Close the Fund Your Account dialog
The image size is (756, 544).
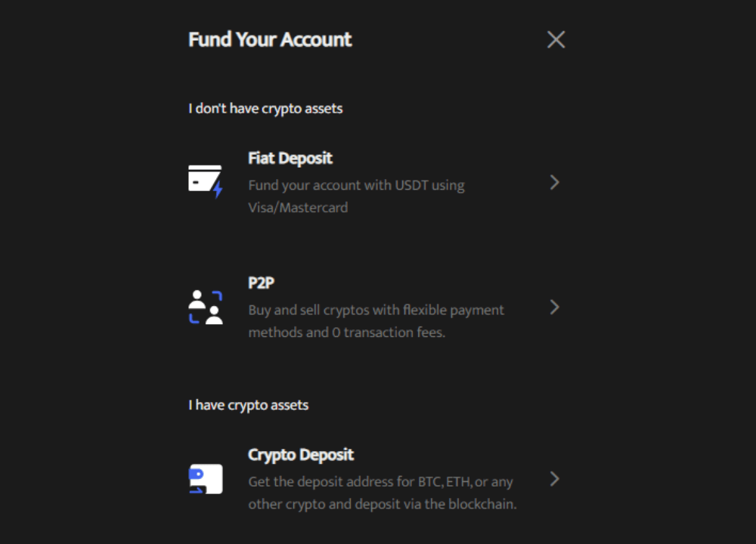pyautogui.click(x=556, y=39)
